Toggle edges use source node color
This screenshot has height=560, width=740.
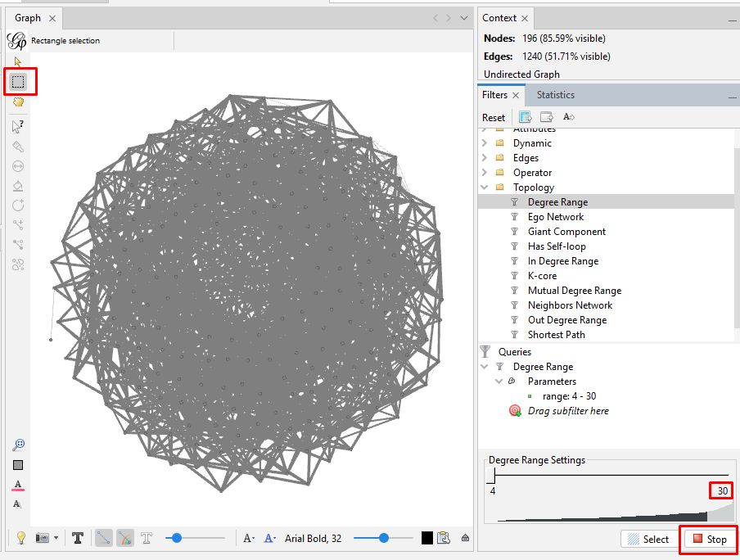(125, 538)
